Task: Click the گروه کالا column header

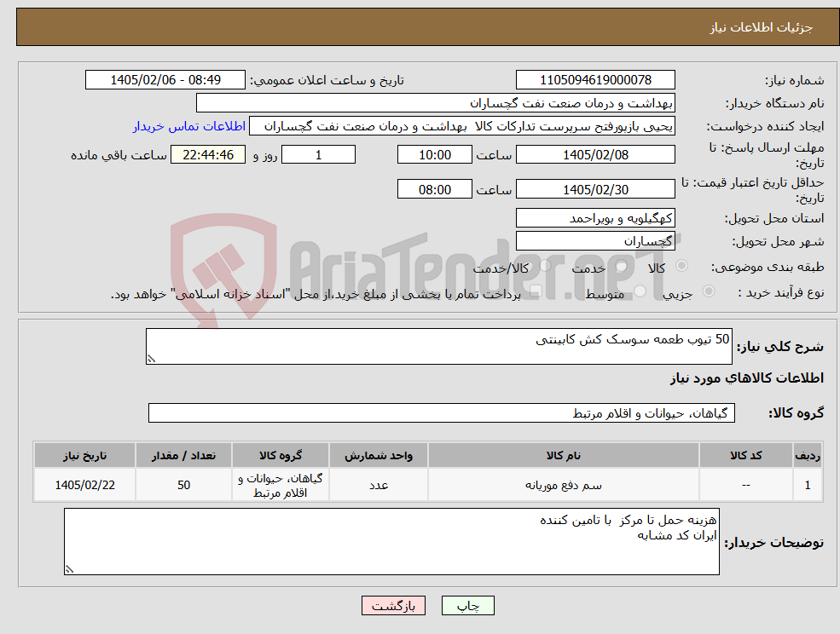Action: pyautogui.click(x=281, y=456)
